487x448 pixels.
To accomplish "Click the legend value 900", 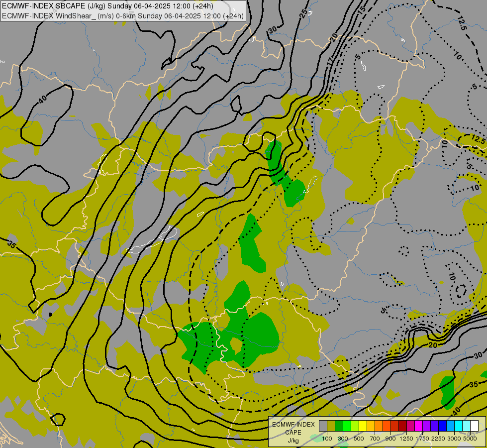I will [390, 439].
